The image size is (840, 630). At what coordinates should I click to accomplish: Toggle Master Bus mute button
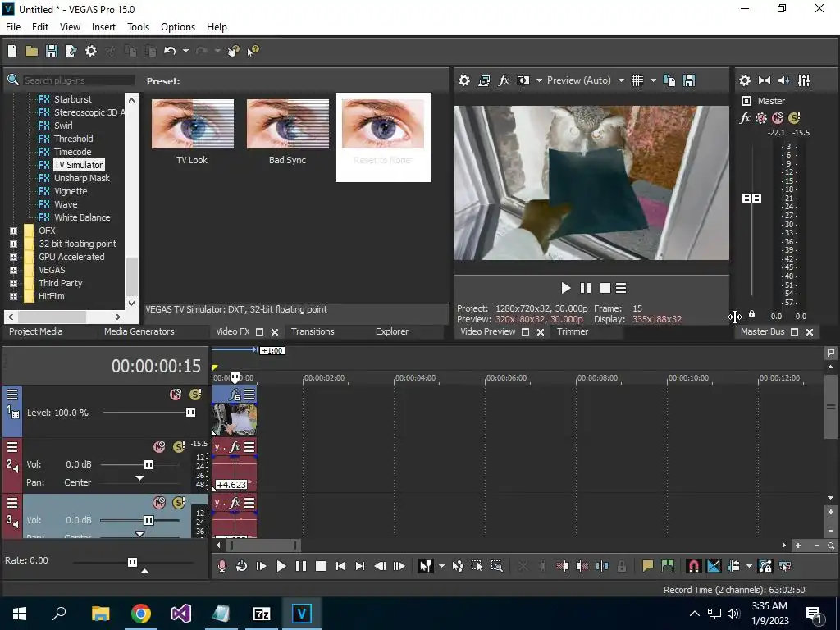[x=778, y=118]
